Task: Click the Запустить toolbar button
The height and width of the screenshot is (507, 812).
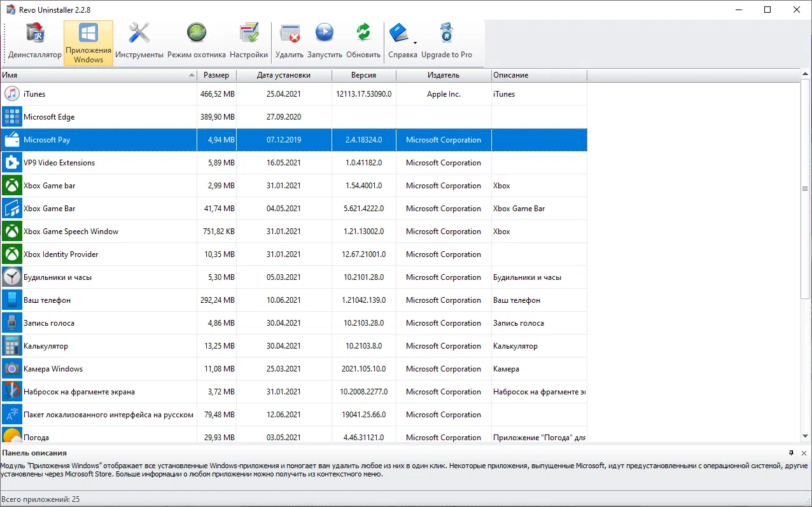Action: (325, 42)
